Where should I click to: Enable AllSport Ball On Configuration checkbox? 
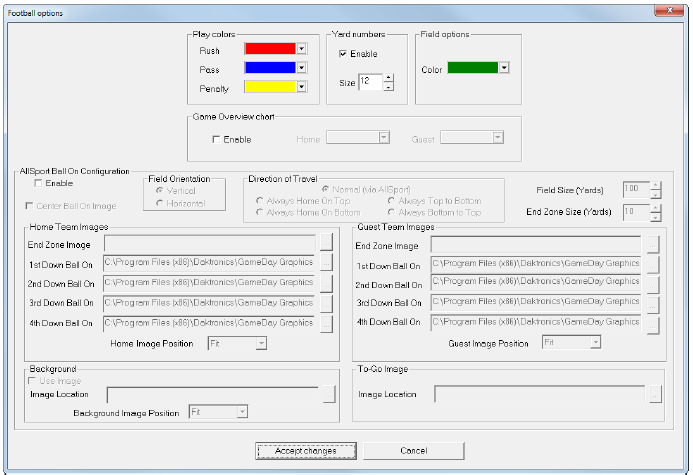click(x=38, y=184)
